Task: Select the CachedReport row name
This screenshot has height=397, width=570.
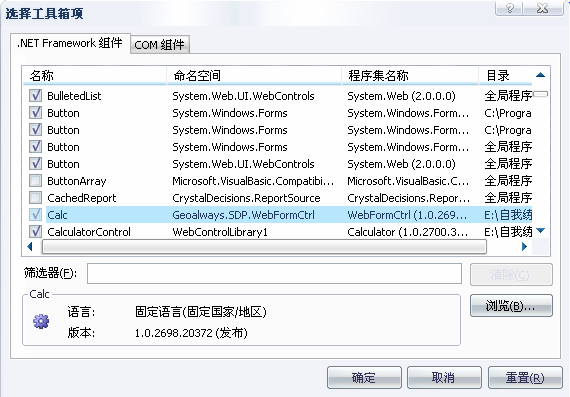Action: pos(82,198)
